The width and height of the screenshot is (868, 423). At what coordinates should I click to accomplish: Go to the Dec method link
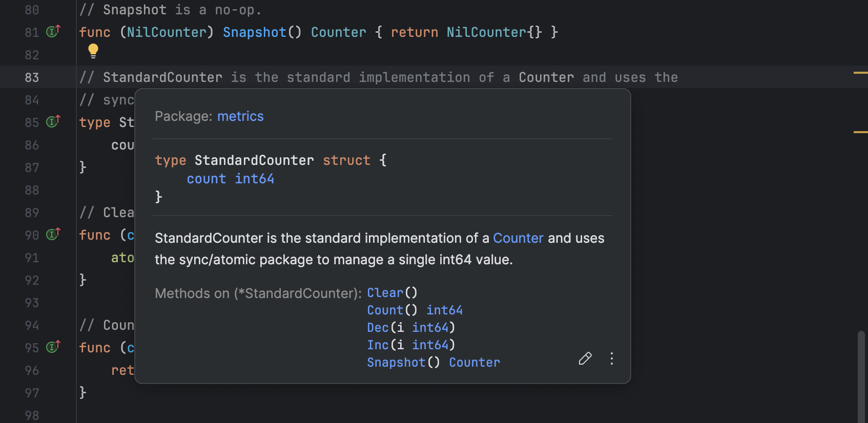[378, 328]
